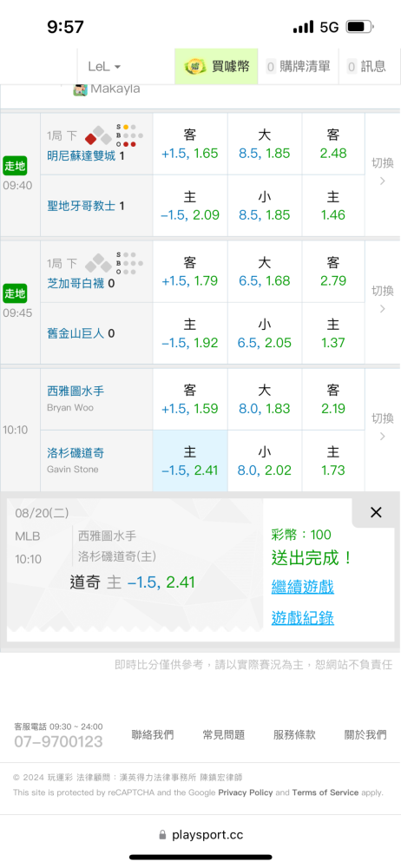Open team 明尼蘇達雙城
The height and width of the screenshot is (868, 401).
pos(82,156)
